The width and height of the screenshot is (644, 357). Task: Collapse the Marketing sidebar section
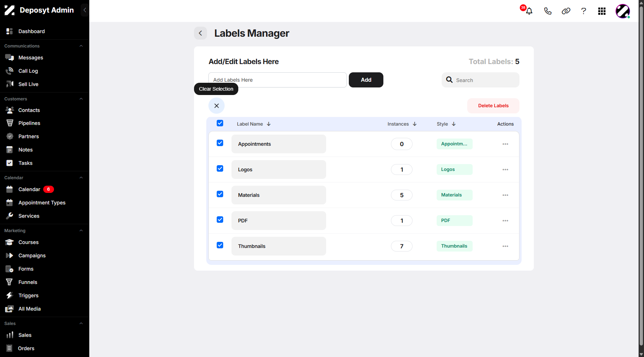(81, 231)
